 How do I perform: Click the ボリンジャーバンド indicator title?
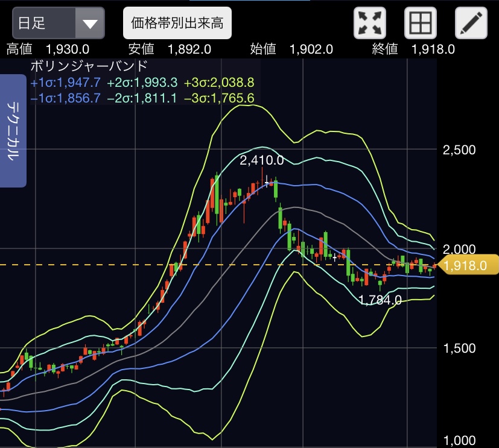(x=89, y=66)
